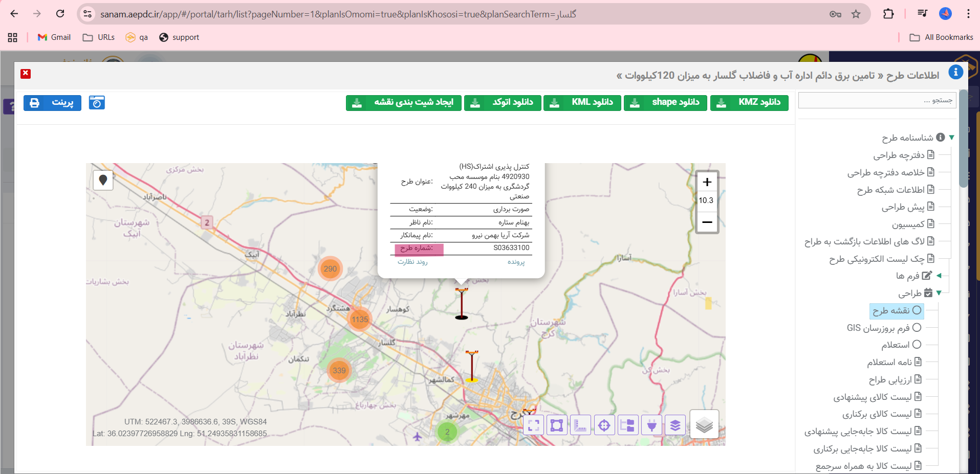
Task: Select the draw polygon area tool
Action: [x=557, y=425]
